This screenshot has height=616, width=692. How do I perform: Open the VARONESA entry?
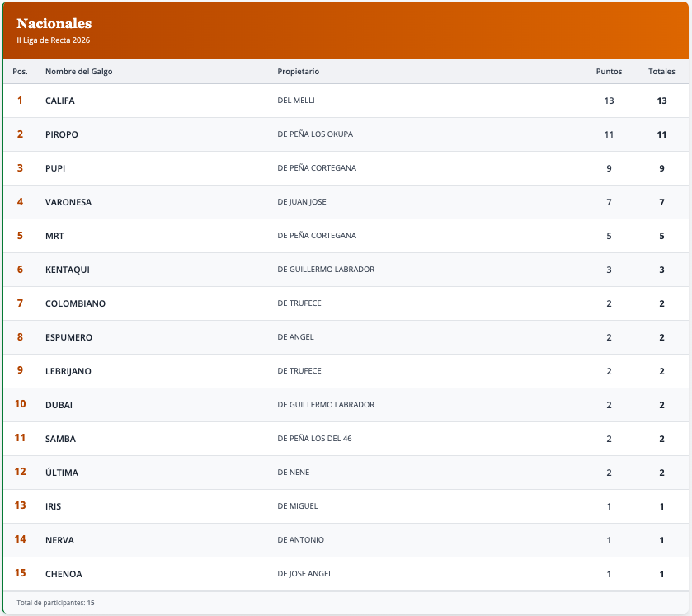pyautogui.click(x=68, y=202)
